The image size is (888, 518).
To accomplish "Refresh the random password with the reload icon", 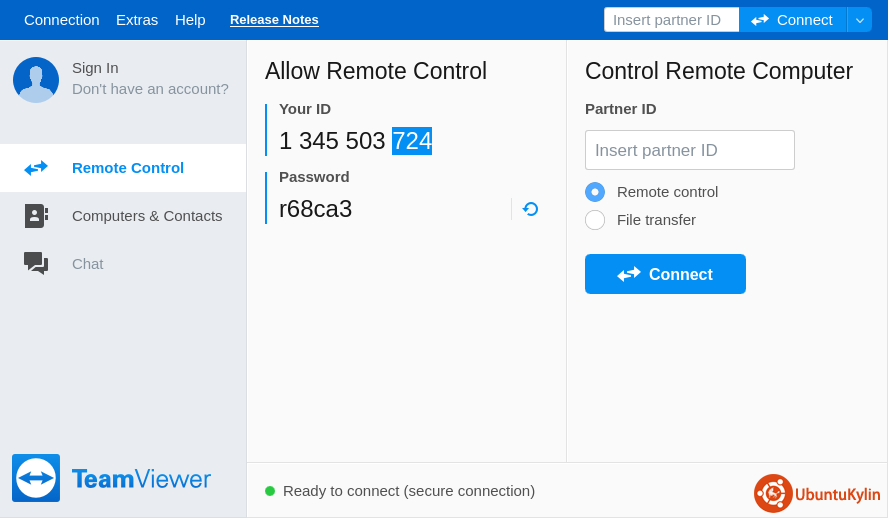I will point(531,209).
